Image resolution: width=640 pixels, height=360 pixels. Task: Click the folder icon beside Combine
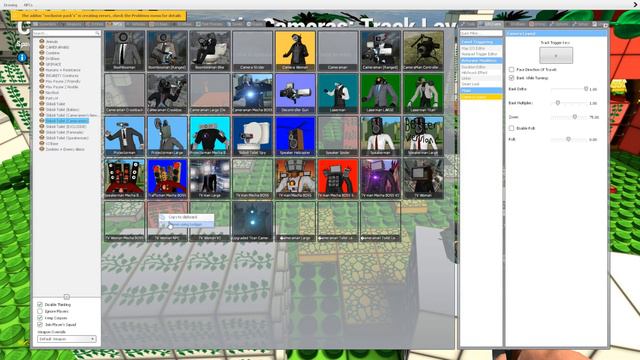tap(42, 53)
